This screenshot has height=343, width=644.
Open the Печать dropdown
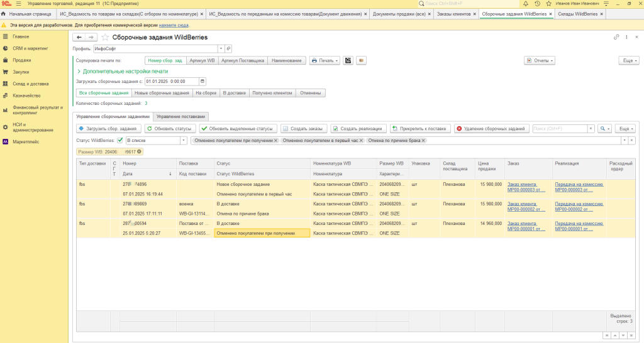[325, 60]
